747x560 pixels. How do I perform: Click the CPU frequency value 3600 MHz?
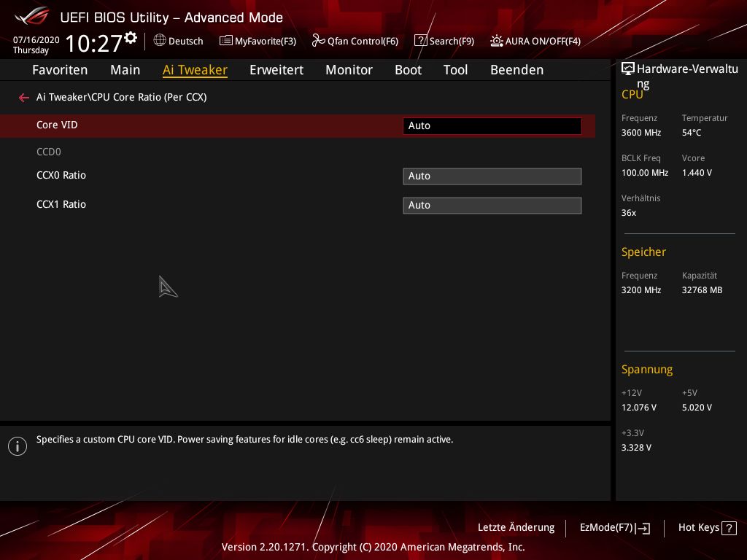click(x=641, y=133)
